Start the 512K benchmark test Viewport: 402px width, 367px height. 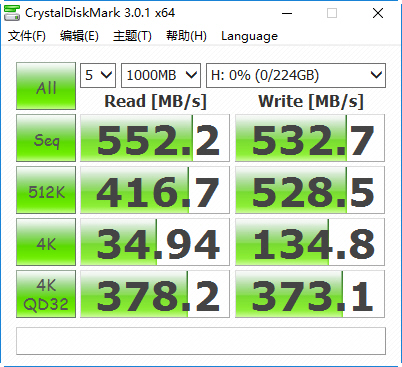tap(46, 190)
